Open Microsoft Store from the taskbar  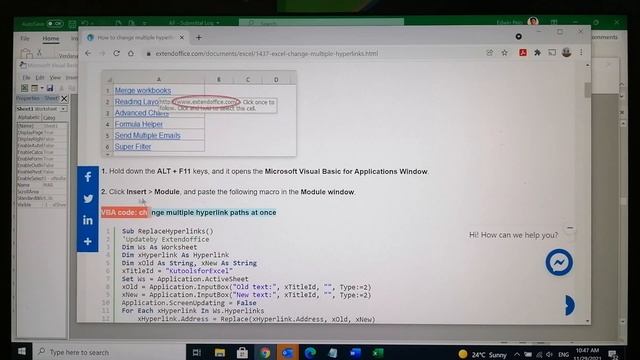[242, 352]
